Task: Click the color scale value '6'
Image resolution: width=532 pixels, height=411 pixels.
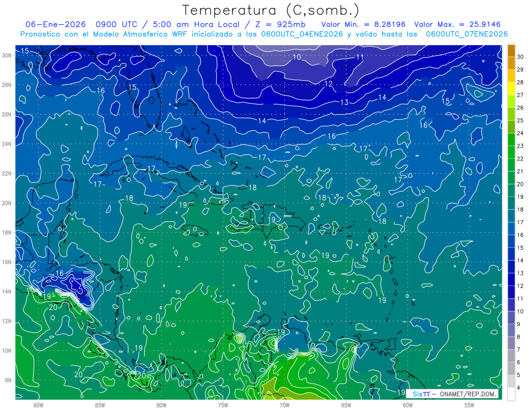Action: tap(519, 363)
